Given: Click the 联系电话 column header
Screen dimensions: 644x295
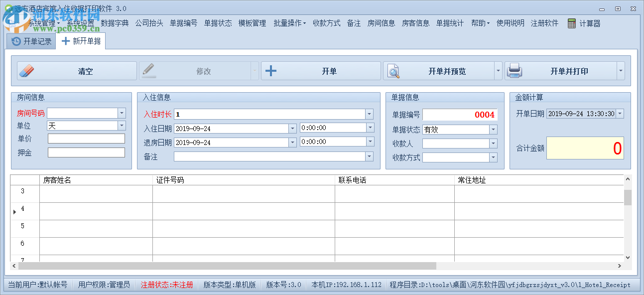Looking at the screenshot, I should pyautogui.click(x=394, y=180).
